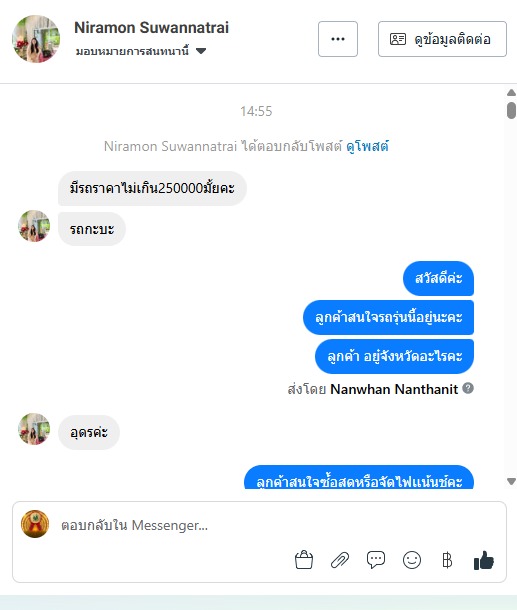The width and height of the screenshot is (517, 610).
Task: Click the avatar beside the รถกะบะ message
Action: coord(34,226)
